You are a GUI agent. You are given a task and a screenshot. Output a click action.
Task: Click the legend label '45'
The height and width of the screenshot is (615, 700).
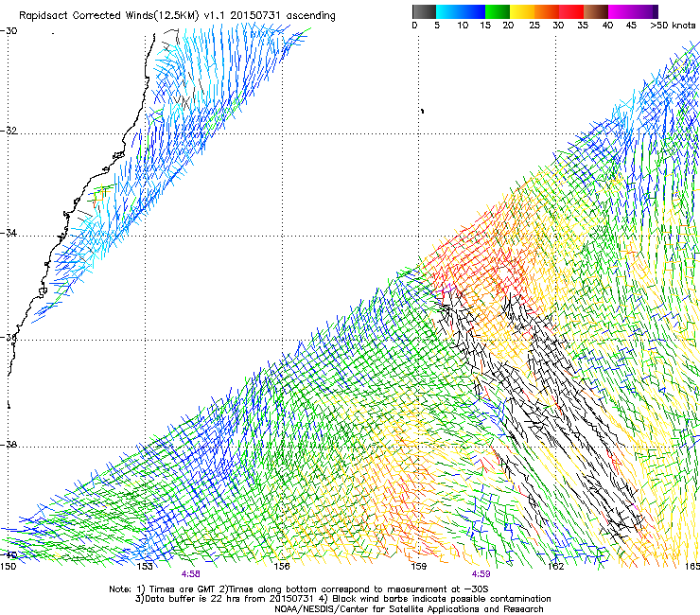[631, 26]
